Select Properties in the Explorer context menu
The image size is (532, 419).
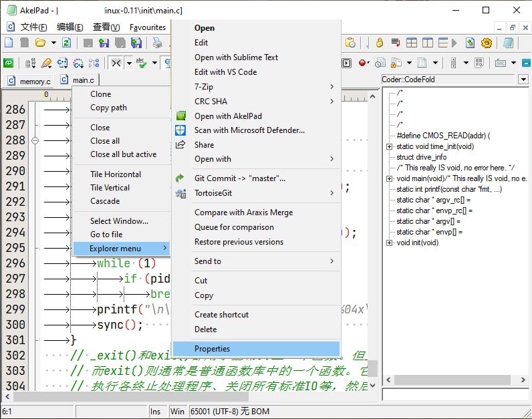(x=212, y=349)
